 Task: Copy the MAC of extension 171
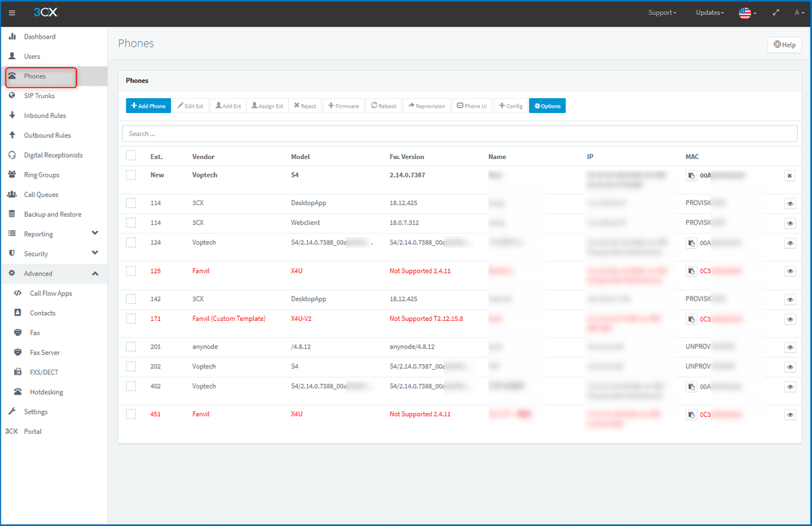691,319
